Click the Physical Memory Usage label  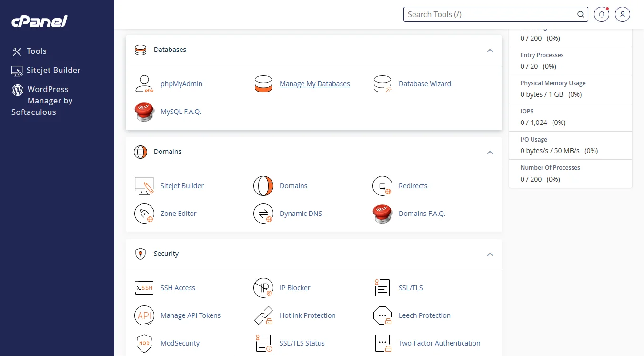553,83
